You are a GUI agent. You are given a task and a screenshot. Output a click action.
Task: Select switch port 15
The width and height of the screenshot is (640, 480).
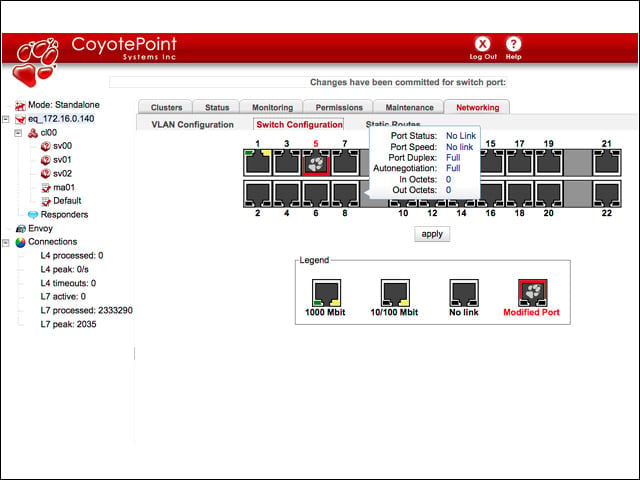(492, 162)
